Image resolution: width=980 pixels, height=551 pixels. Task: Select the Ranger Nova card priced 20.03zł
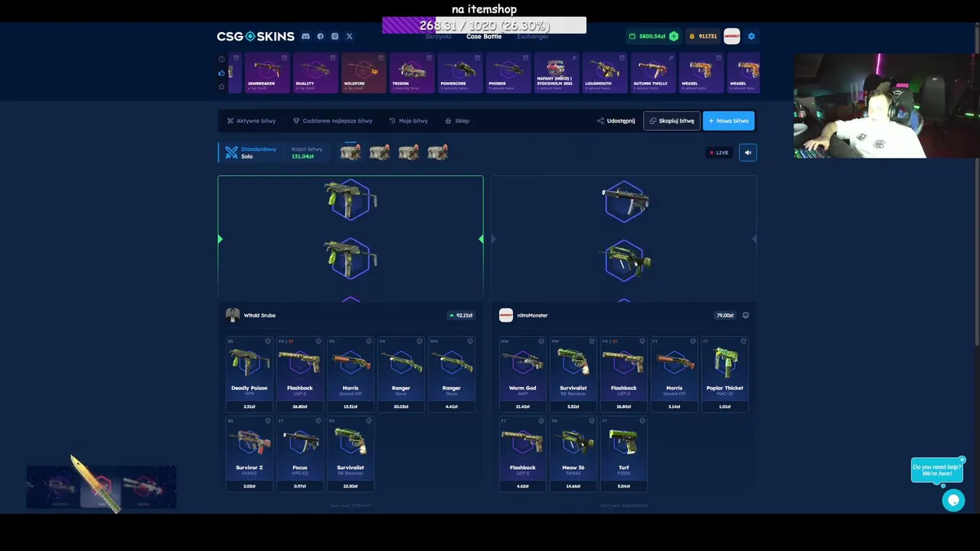click(x=400, y=374)
